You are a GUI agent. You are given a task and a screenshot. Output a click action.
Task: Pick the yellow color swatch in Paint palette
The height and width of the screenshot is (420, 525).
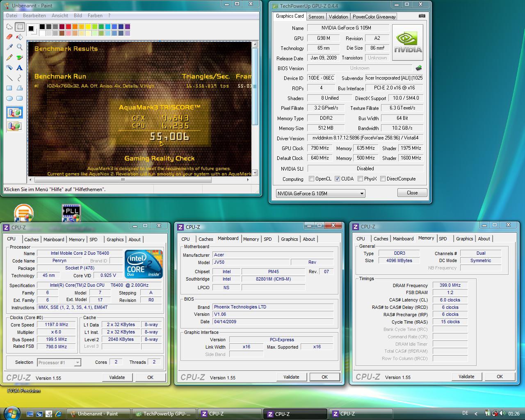click(88, 27)
